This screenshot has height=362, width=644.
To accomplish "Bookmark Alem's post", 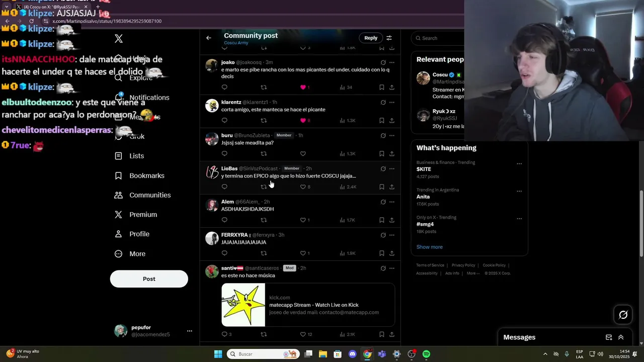I will (x=382, y=220).
